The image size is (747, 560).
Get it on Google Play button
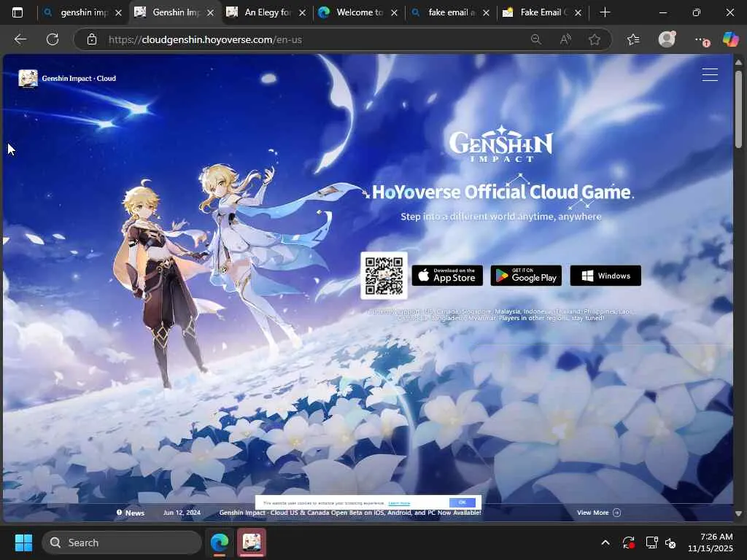point(526,276)
